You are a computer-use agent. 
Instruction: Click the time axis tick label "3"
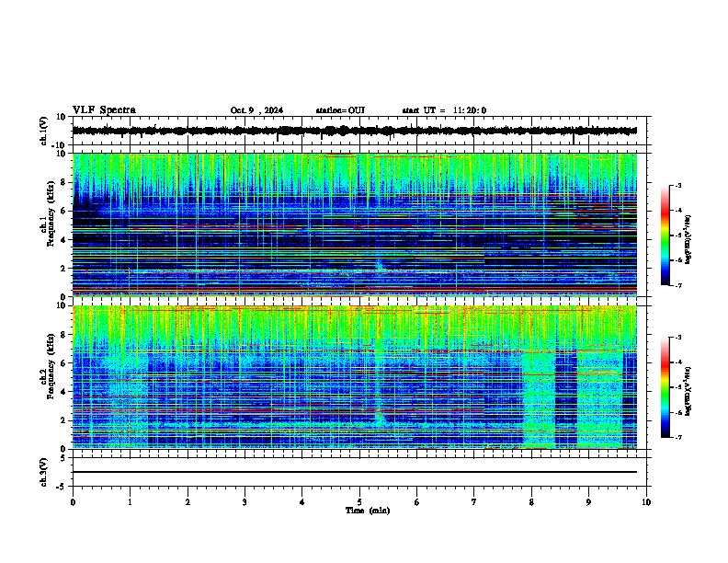[x=245, y=502]
